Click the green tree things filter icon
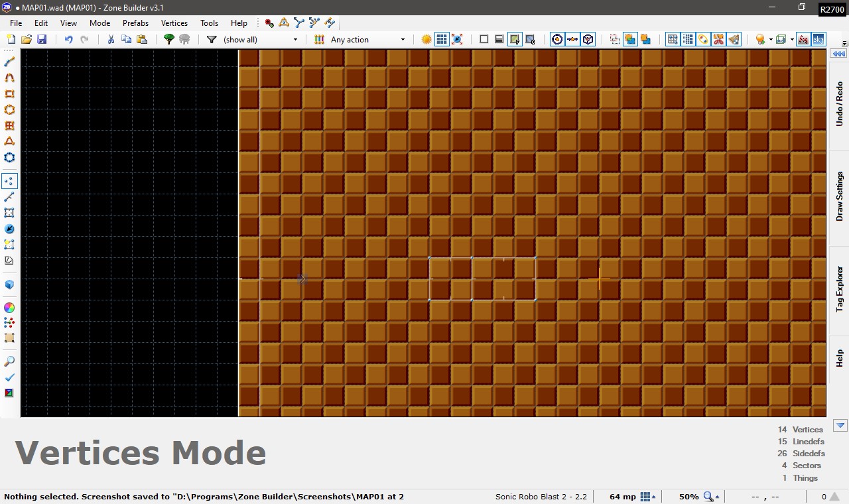 pos(169,40)
